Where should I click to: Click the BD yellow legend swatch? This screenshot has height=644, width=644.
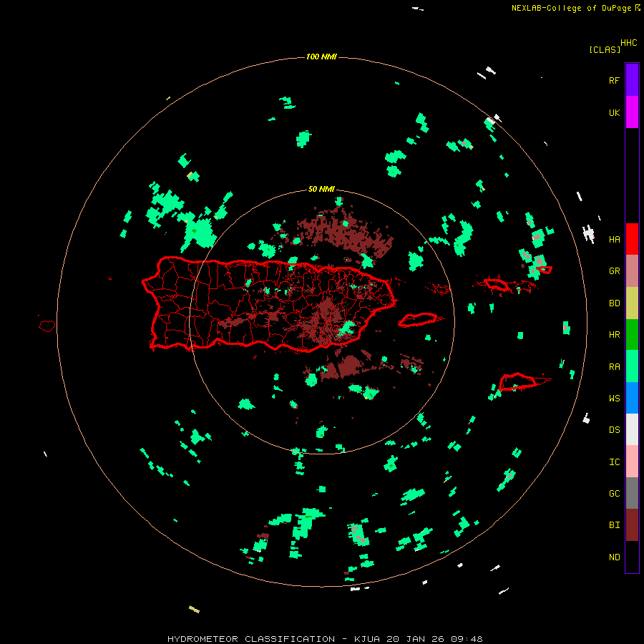pos(632,303)
